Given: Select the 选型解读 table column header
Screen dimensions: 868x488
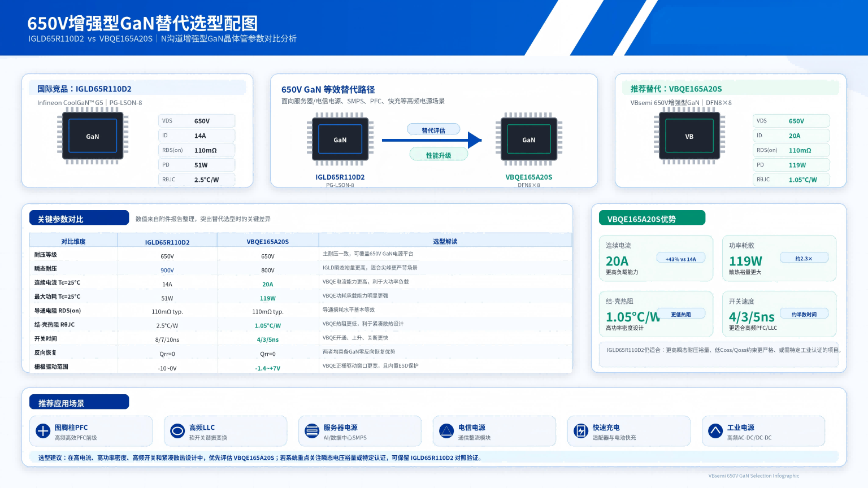Looking at the screenshot, I should (x=445, y=241).
